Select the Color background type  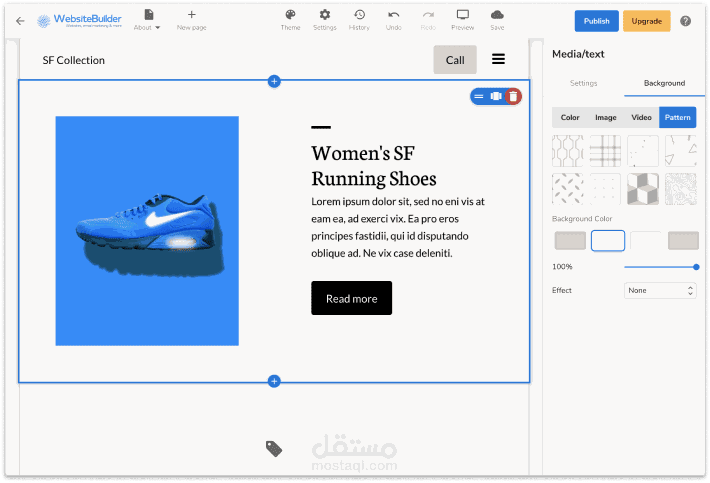tap(570, 118)
